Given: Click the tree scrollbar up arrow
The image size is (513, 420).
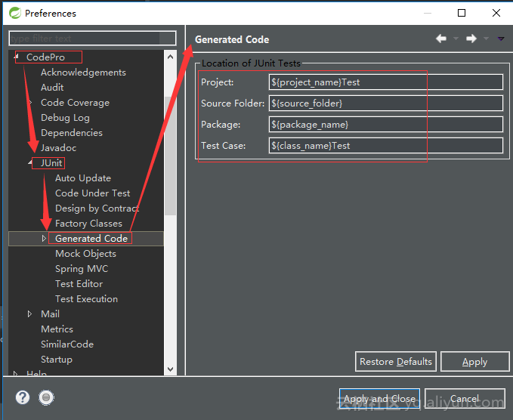Looking at the screenshot, I should [170, 57].
